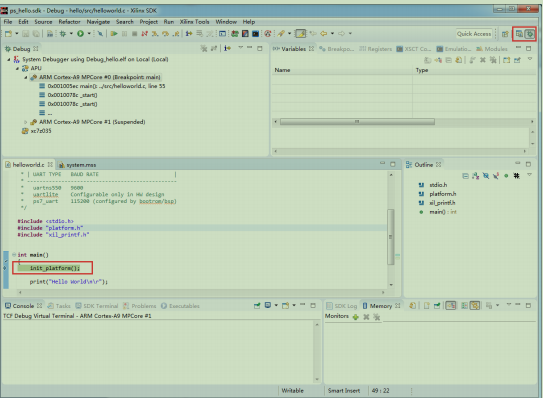This screenshot has height=398, width=543.
Task: Switch to the C/C++ perspective icon
Action: 519,34
